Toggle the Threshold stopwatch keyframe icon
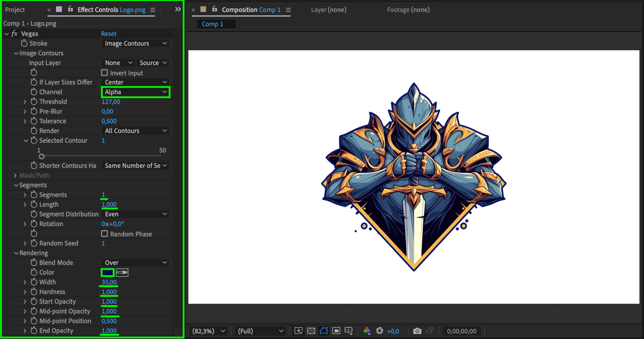Viewport: 644px width, 339px height. 34,102
